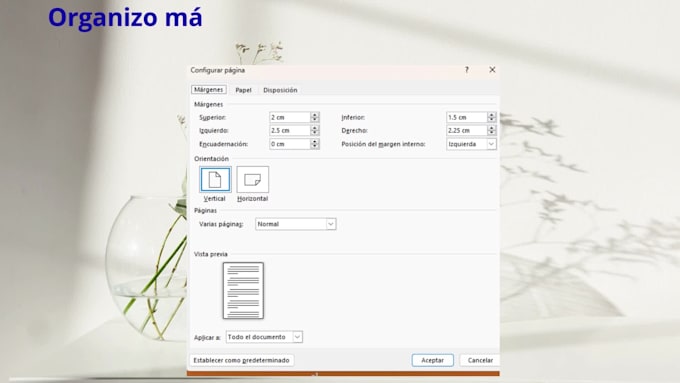680x383 pixels.
Task: Click the Izquierdo label text
Action: click(214, 131)
